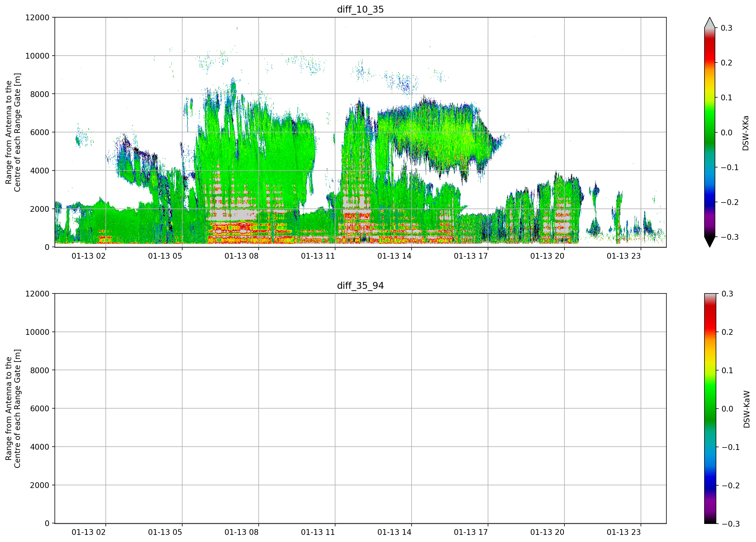Click the 0.2 tick on the DSW-XKa colorbar
The height and width of the screenshot is (542, 756).
tap(726, 63)
